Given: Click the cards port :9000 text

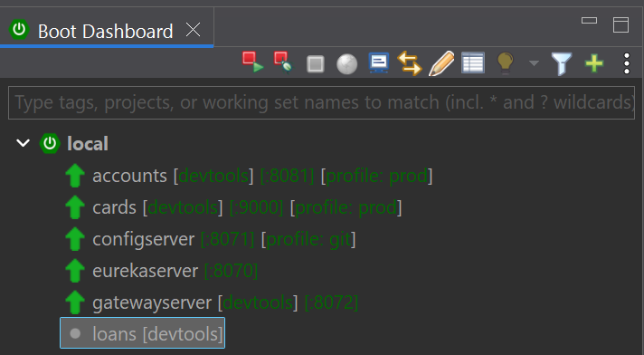Looking at the screenshot, I should pyautogui.click(x=256, y=207).
